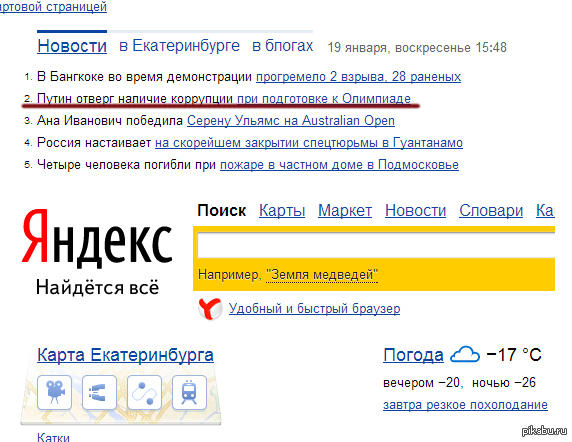The width and height of the screenshot is (572, 442).
Task: Open the partially visible Ка… service link
Action: click(x=545, y=211)
